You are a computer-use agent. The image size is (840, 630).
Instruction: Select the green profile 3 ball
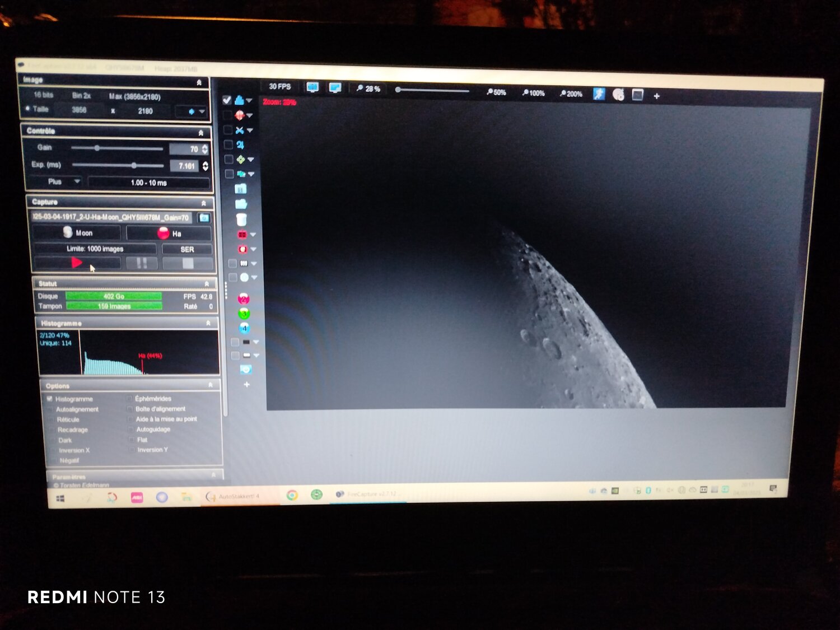pyautogui.click(x=244, y=314)
